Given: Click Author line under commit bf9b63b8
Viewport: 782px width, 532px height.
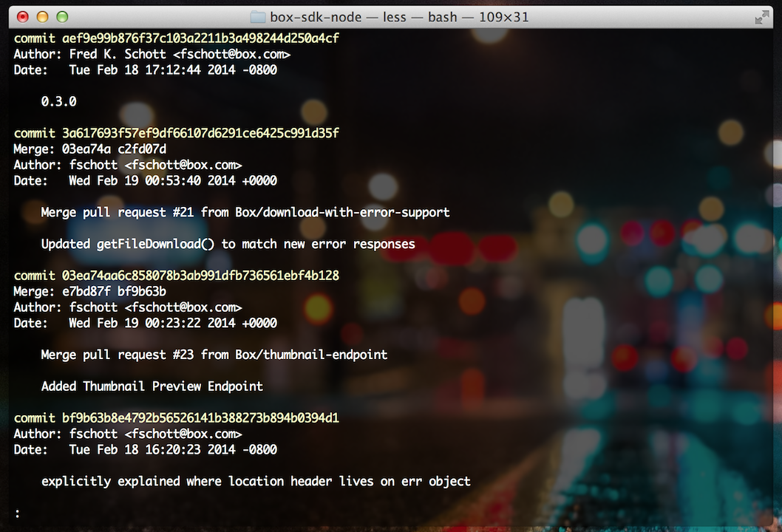Looking at the screenshot, I should (128, 434).
